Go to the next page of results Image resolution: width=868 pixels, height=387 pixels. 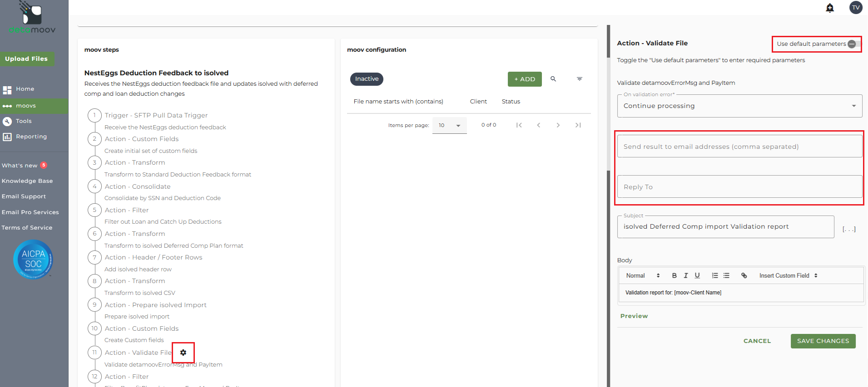[x=558, y=125]
